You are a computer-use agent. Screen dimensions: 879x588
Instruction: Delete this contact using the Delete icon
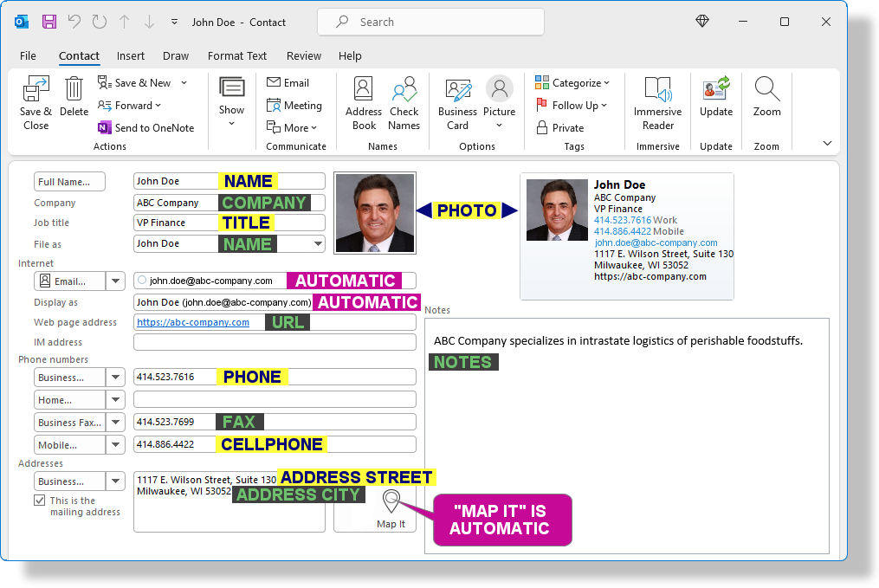pos(74,95)
